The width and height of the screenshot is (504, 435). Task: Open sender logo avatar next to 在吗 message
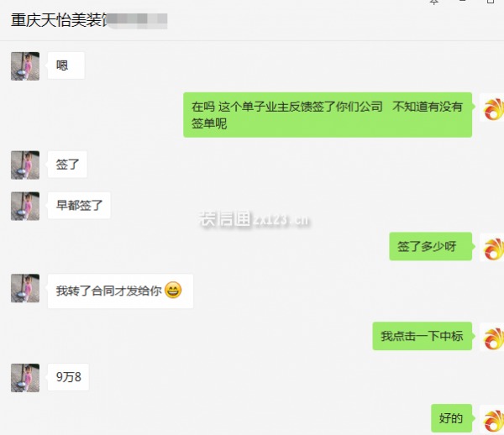pos(491,107)
